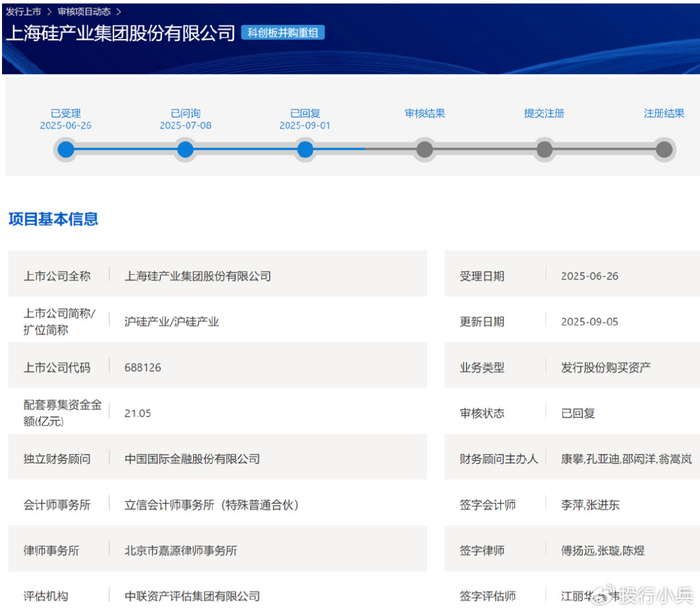Click the 发行股份购买资产 business type value
700x612 pixels.
pos(606,367)
